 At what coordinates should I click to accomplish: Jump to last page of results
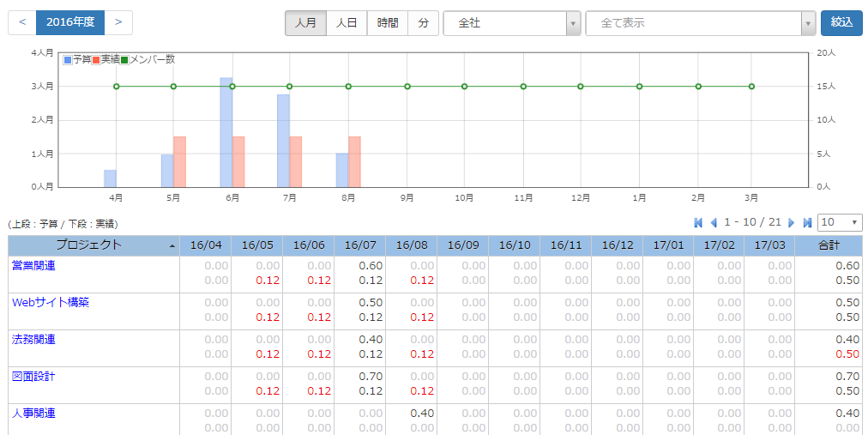pyautogui.click(x=807, y=223)
